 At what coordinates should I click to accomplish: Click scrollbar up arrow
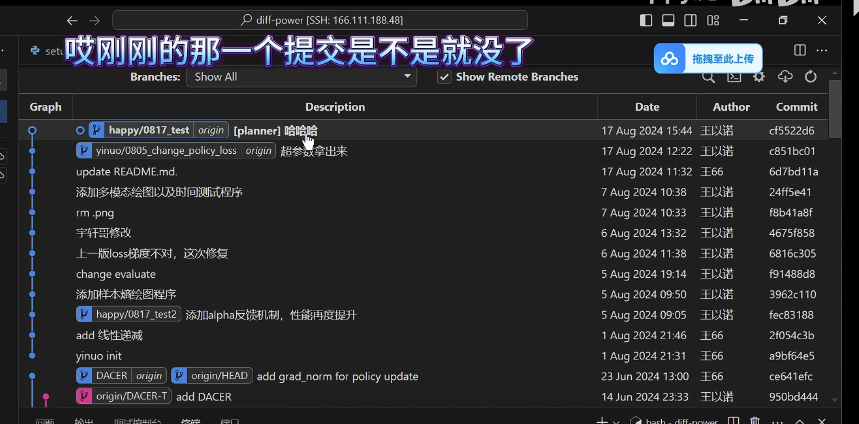(835, 72)
